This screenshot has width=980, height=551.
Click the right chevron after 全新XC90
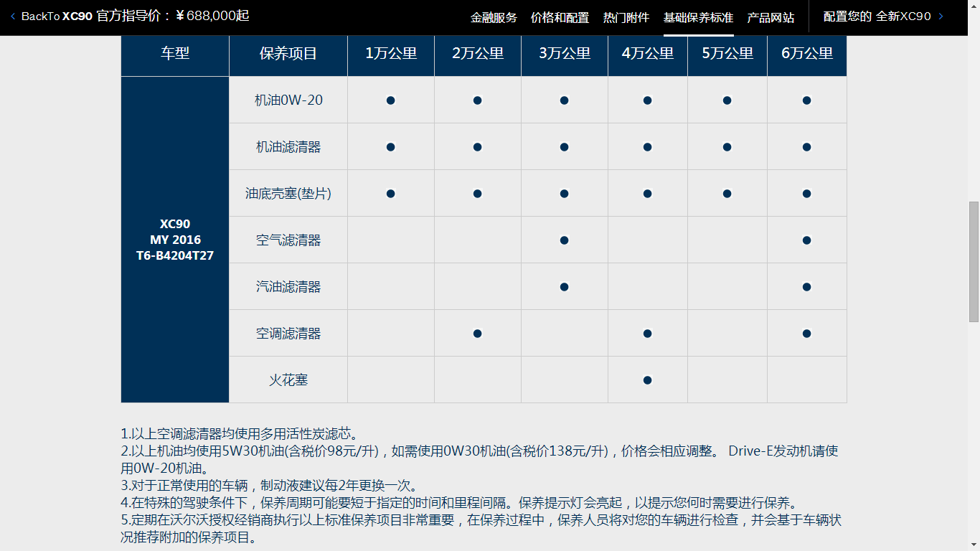[941, 17]
